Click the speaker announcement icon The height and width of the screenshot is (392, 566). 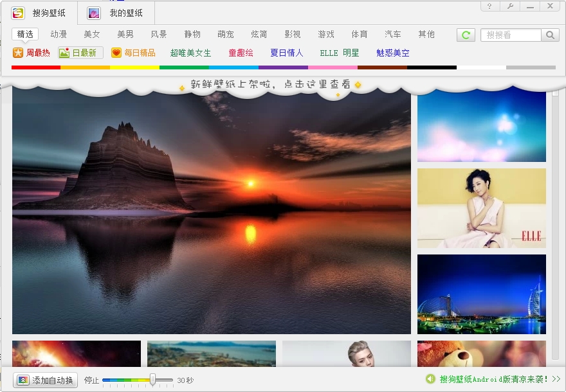430,379
